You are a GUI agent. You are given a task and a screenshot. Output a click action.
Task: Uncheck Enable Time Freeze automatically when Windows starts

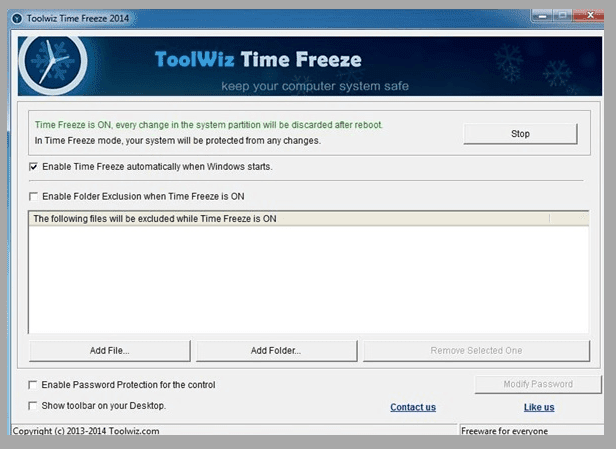(34, 166)
